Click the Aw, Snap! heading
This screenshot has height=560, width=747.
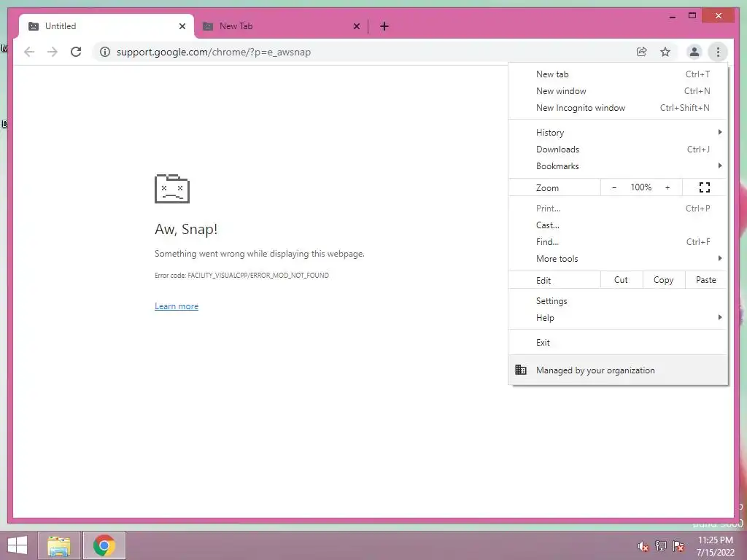coord(186,229)
